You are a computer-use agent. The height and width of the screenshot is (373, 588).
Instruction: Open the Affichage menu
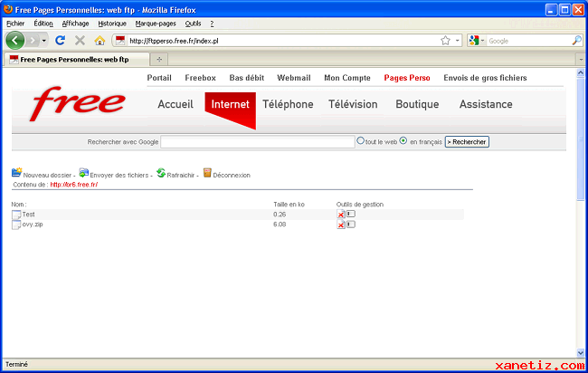[75, 24]
